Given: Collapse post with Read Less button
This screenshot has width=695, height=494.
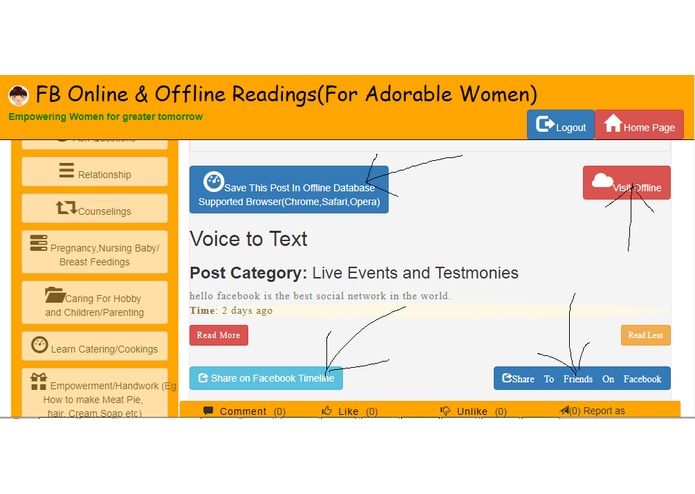Looking at the screenshot, I should 646,335.
